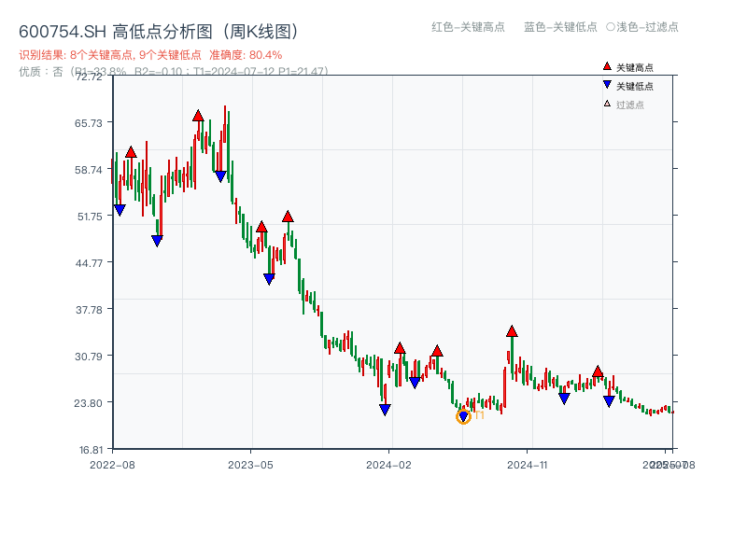Select the blue key-low triangle just before 2024-02
The height and width of the screenshot is (560, 747).
pos(385,410)
